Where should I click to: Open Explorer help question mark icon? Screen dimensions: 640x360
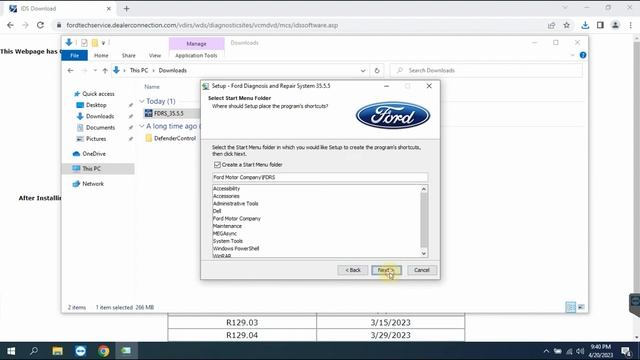coord(583,55)
